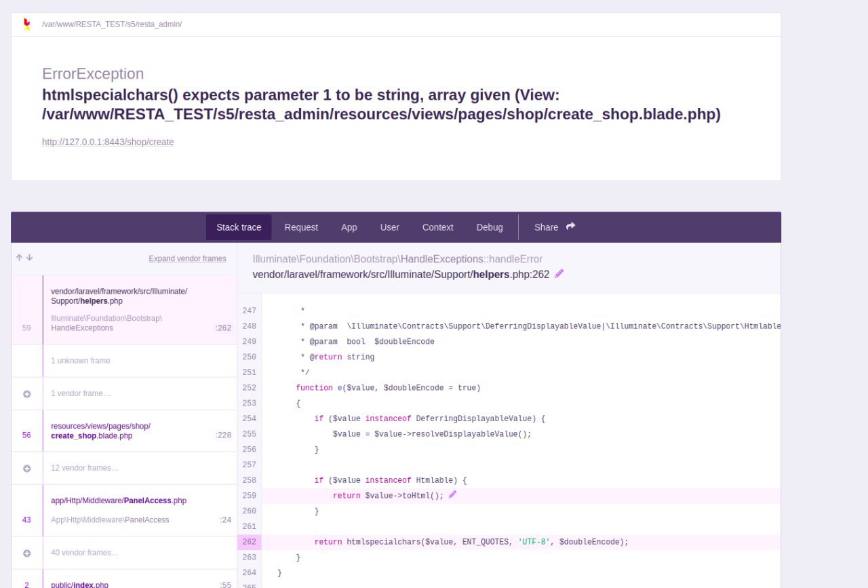Viewport: 868px width, 588px height.
Task: Open the Stack trace tab
Action: coord(239,227)
